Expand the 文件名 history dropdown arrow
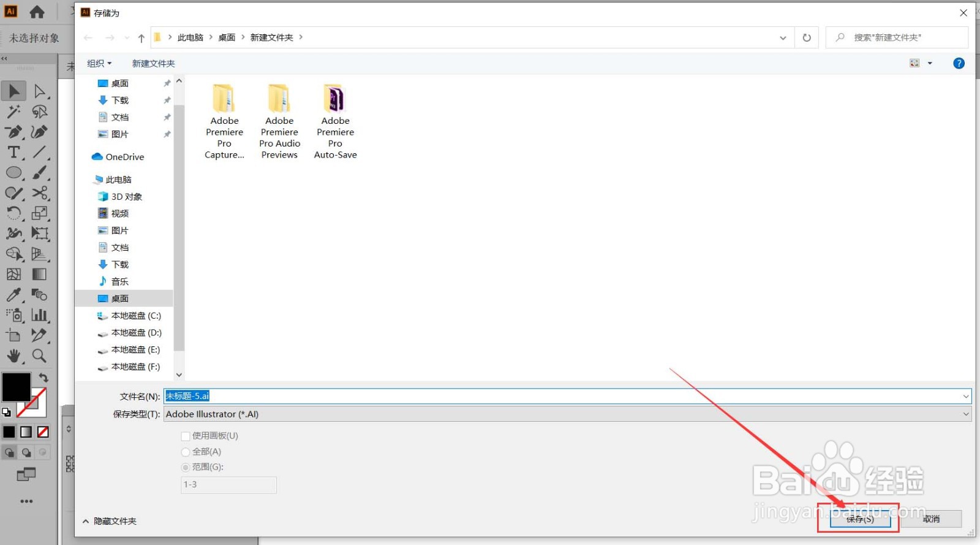Viewport: 980px width, 545px height. coord(965,397)
